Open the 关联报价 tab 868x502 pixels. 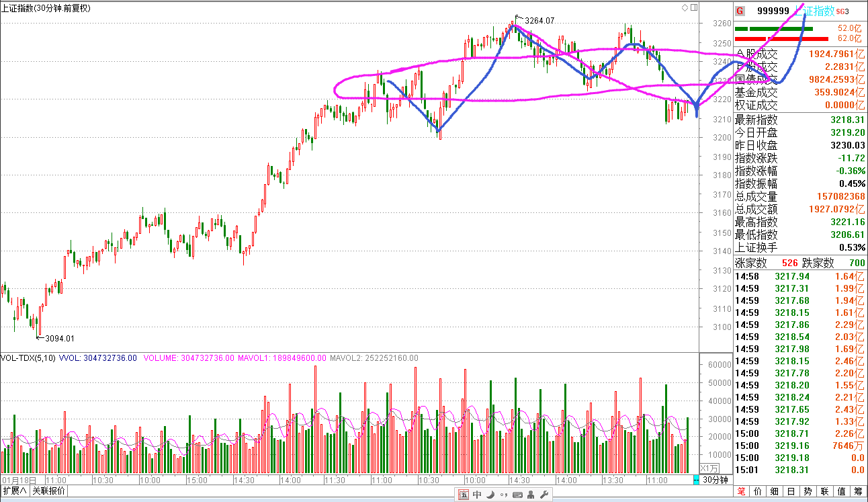click(48, 491)
